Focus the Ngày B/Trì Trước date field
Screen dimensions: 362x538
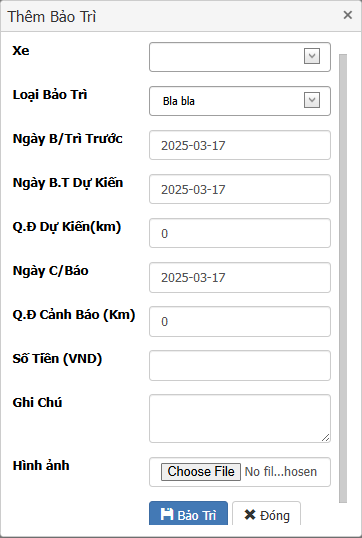point(240,145)
